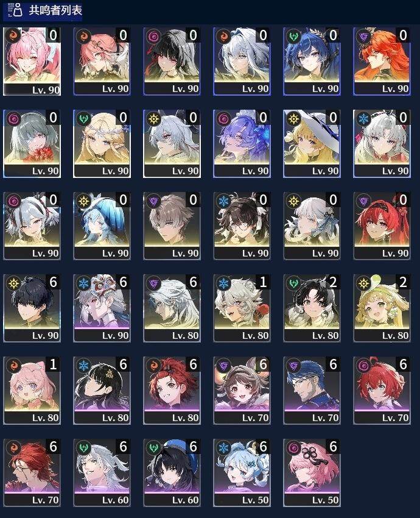Image resolution: width=420 pixels, height=518 pixels.
Task: Click fusion element icon on first character card
Action: [13, 36]
